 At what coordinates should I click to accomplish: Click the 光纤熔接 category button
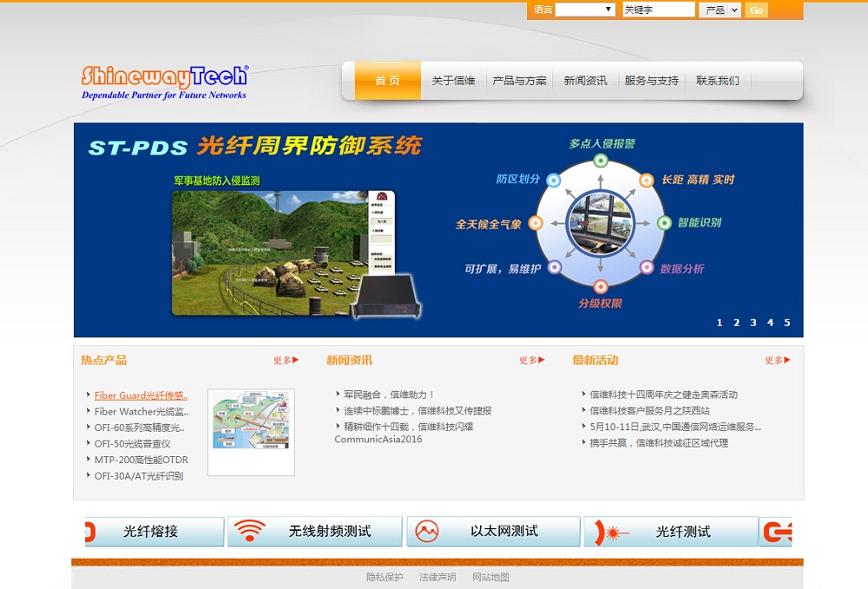click(x=155, y=532)
